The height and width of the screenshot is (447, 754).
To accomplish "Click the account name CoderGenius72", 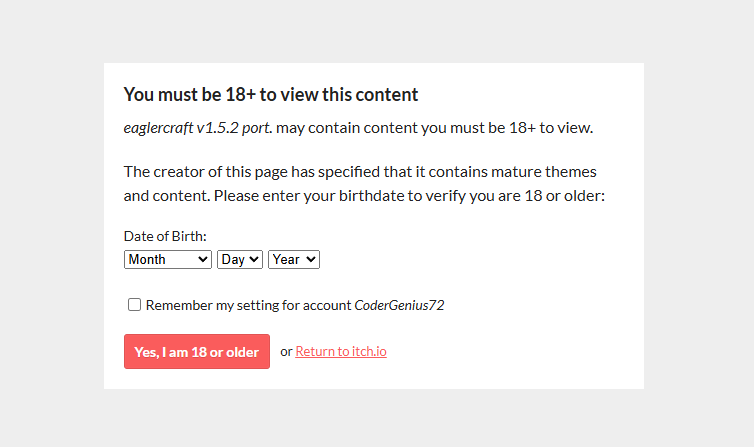I will pos(399,305).
